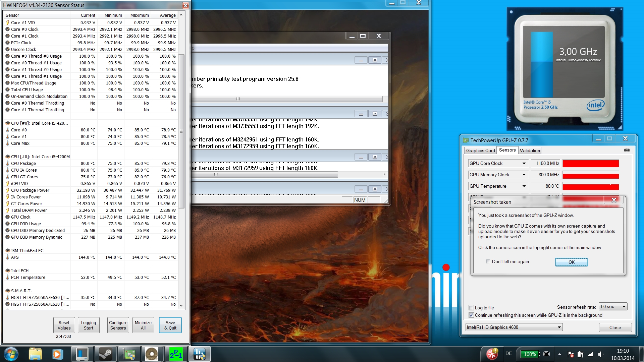
Task: Open GPU-Z graphics card taskbar icon
Action: (x=129, y=354)
